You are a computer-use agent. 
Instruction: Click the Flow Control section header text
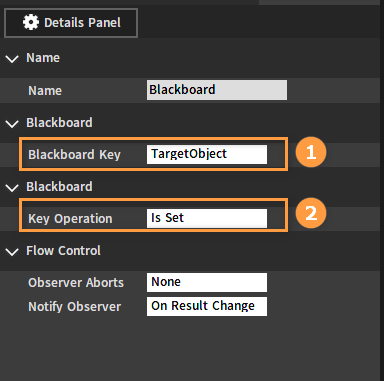tap(63, 251)
